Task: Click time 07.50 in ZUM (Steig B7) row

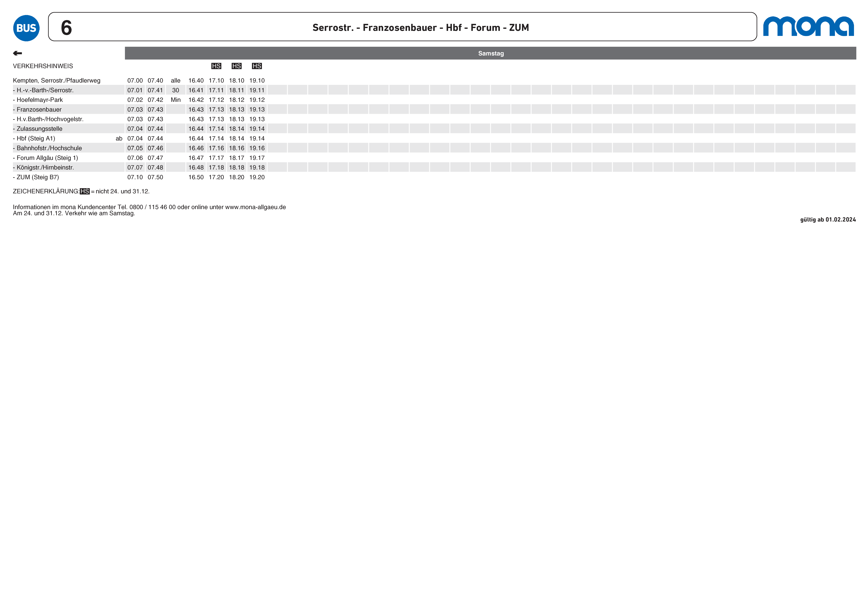Action: (x=155, y=177)
